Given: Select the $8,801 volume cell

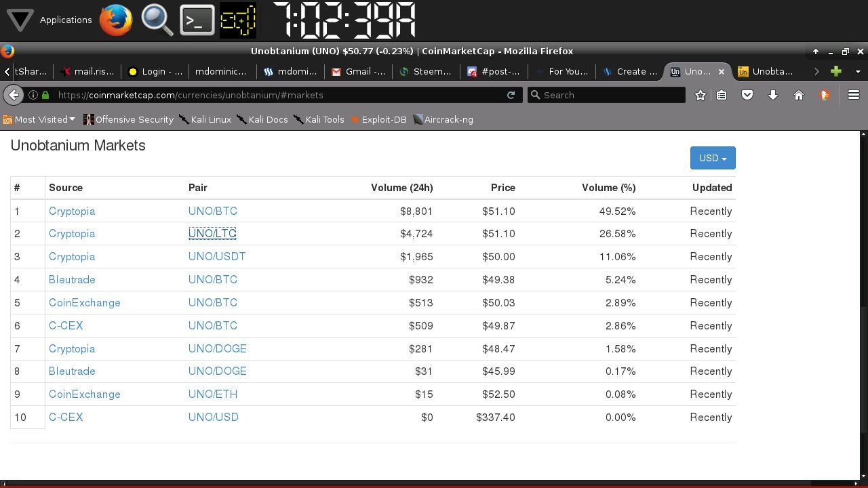Looking at the screenshot, I should (416, 211).
